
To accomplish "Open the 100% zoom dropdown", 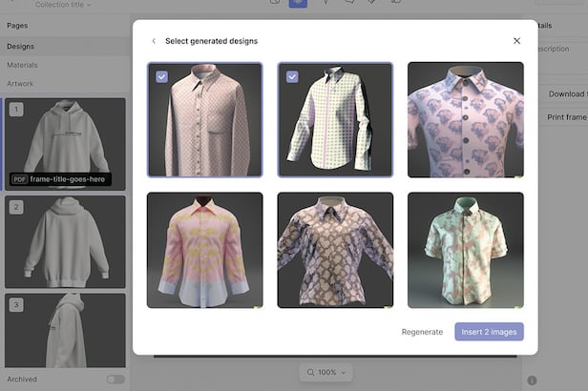I will 325,372.
